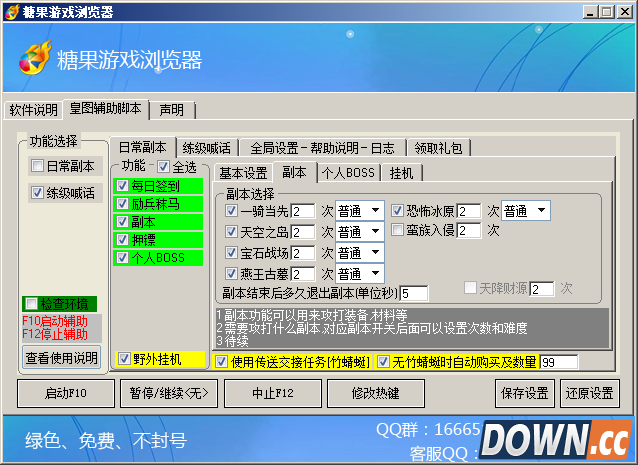
Task: Toggle the 野外挂机 checkbox
Action: (x=124, y=359)
